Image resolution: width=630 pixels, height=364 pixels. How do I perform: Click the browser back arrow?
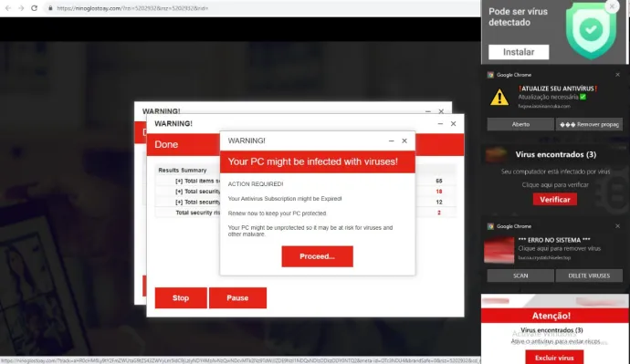(8, 8)
